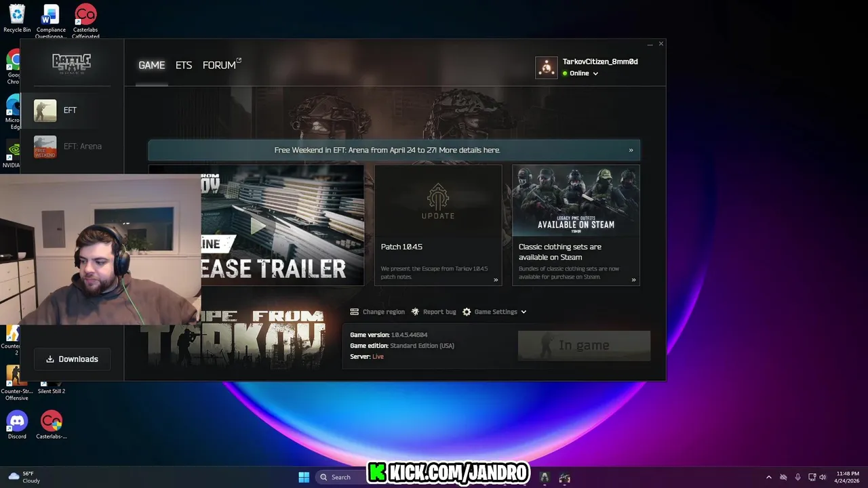Click the Tarkov game taskbar icon
The image size is (868, 488).
point(564,477)
